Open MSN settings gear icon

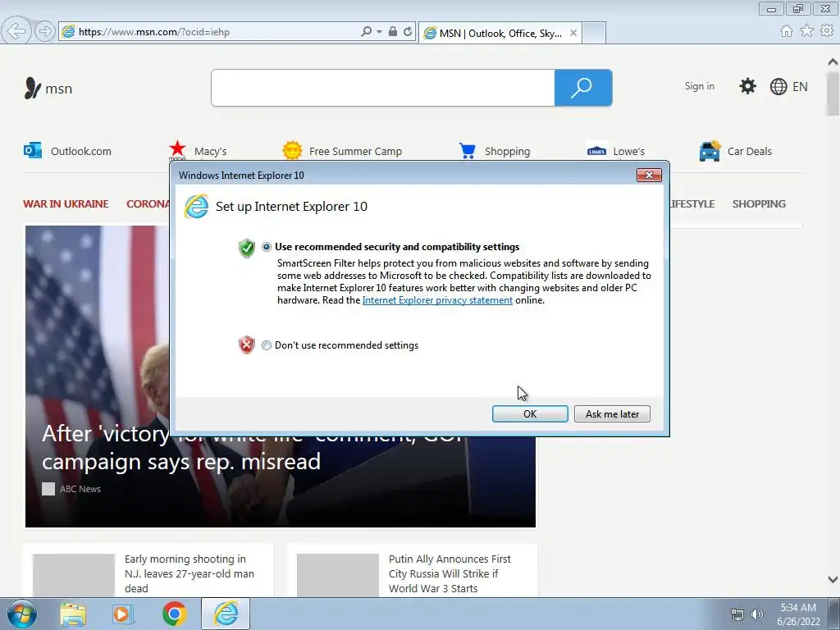click(747, 86)
